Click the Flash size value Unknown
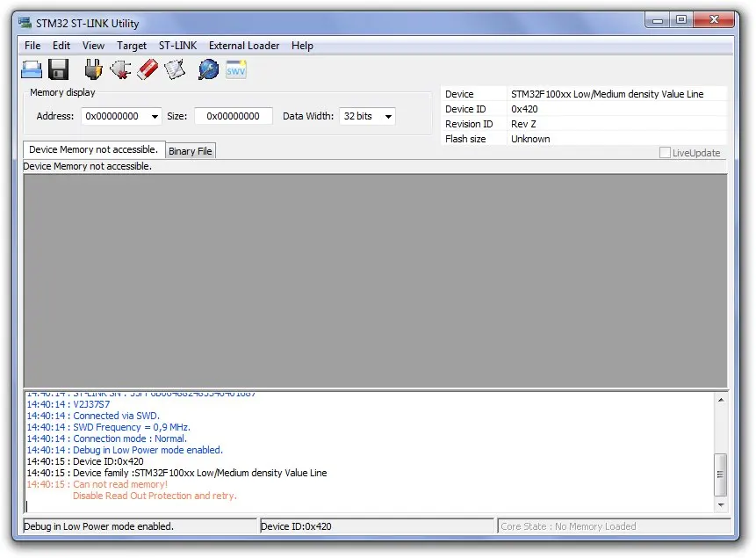This screenshot has width=756, height=558. click(x=530, y=139)
